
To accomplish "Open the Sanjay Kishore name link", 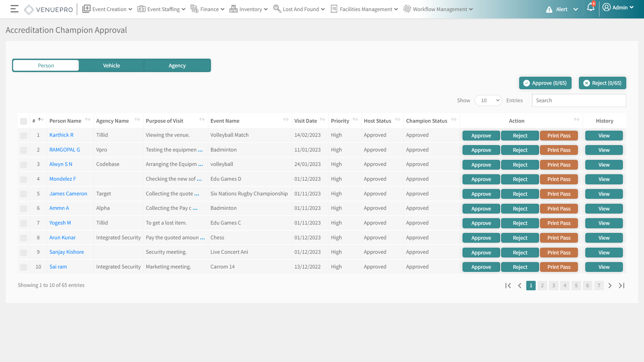I will point(67,252).
